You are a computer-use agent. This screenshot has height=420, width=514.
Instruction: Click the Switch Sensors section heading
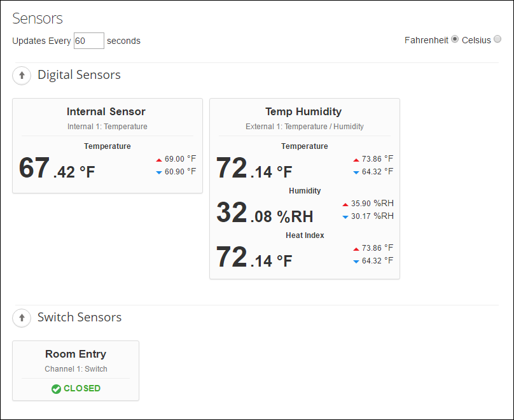tap(80, 318)
